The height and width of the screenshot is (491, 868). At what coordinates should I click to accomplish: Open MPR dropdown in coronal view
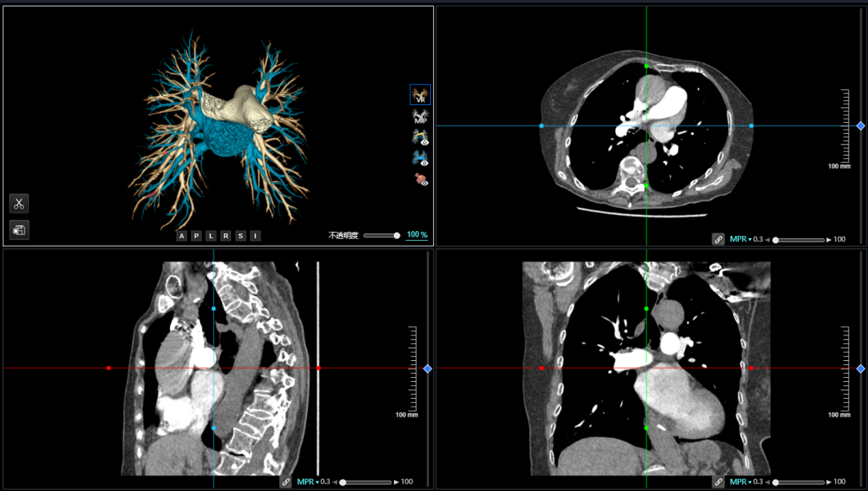(x=740, y=482)
